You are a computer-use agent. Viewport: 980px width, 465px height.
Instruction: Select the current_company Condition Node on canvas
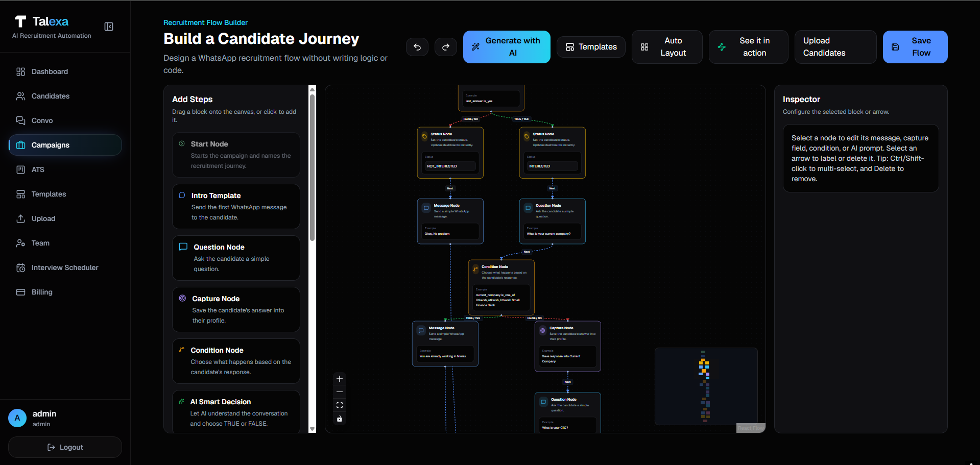pyautogui.click(x=501, y=287)
